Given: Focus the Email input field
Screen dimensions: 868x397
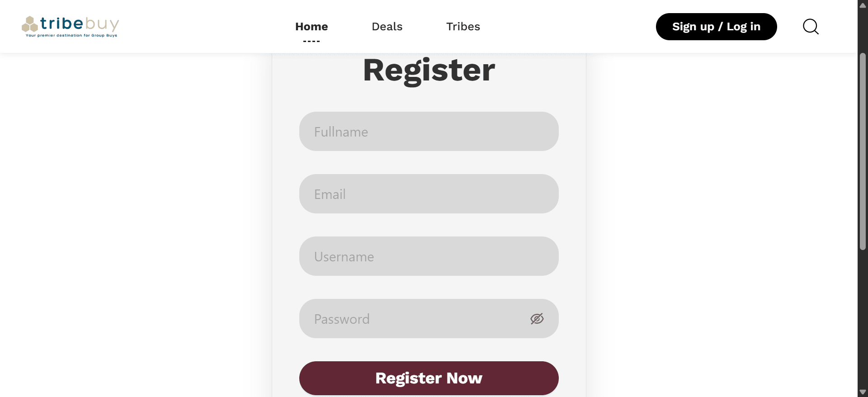Looking at the screenshot, I should click(429, 194).
